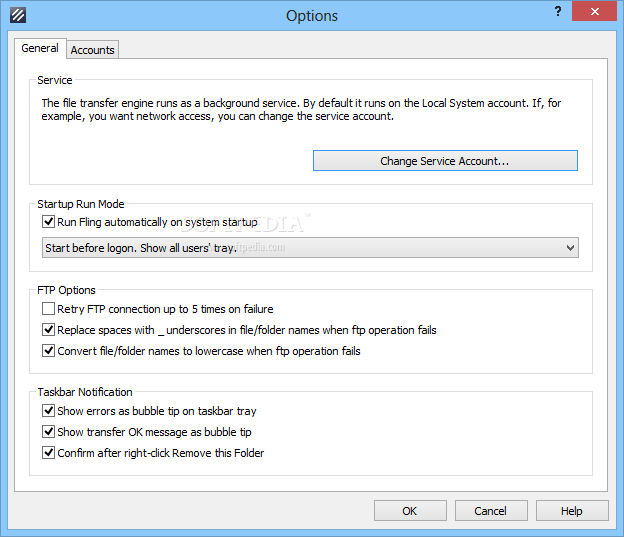
Task: Click the question mark help icon
Action: [558, 11]
